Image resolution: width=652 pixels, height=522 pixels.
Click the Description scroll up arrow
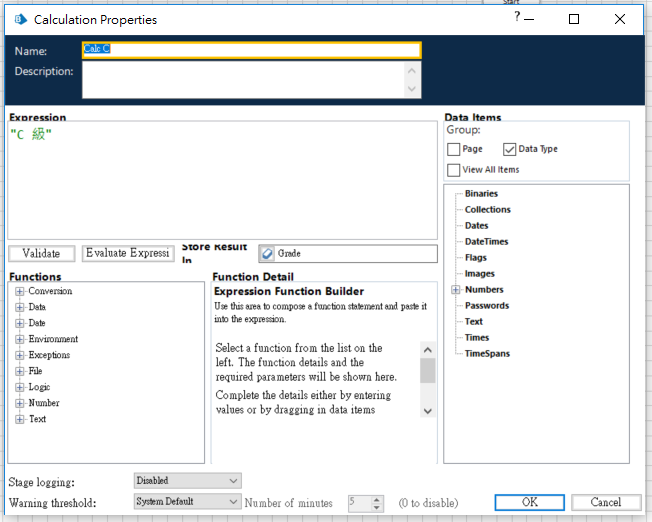point(412,71)
